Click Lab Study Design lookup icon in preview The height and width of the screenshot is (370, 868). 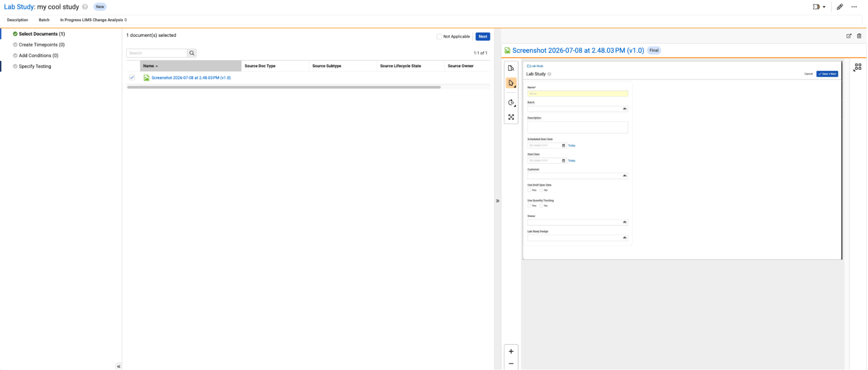[x=624, y=238]
